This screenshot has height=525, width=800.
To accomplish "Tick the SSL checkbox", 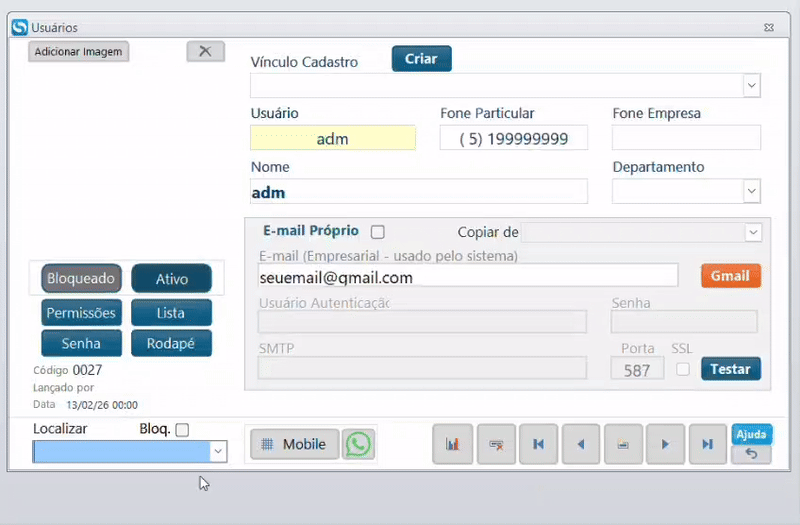I will coord(683,369).
